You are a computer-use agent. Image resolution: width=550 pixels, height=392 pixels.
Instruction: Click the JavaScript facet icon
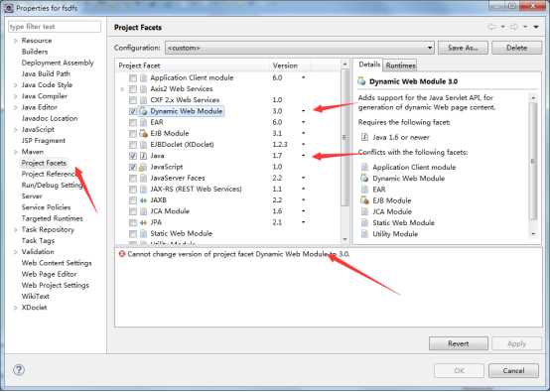tap(143, 167)
